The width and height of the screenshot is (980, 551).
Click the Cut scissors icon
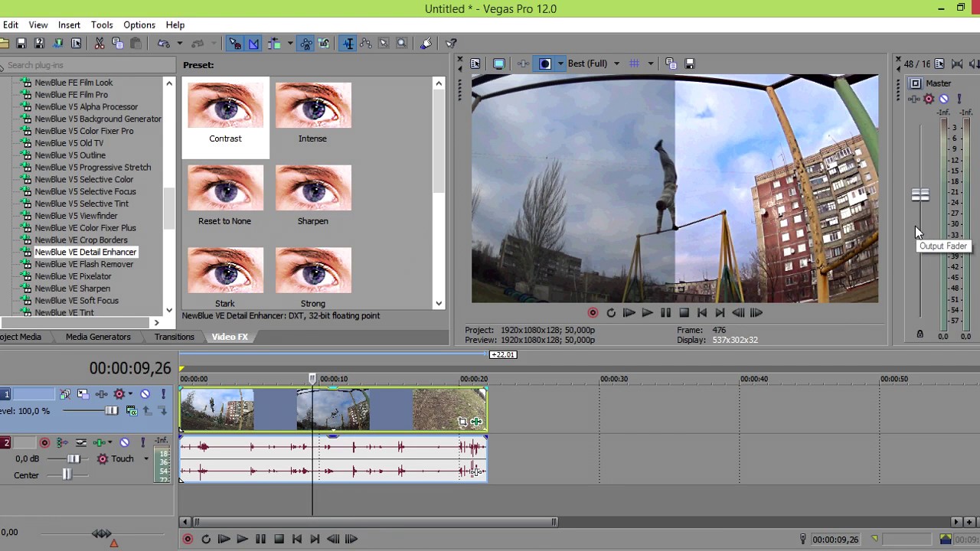[100, 44]
